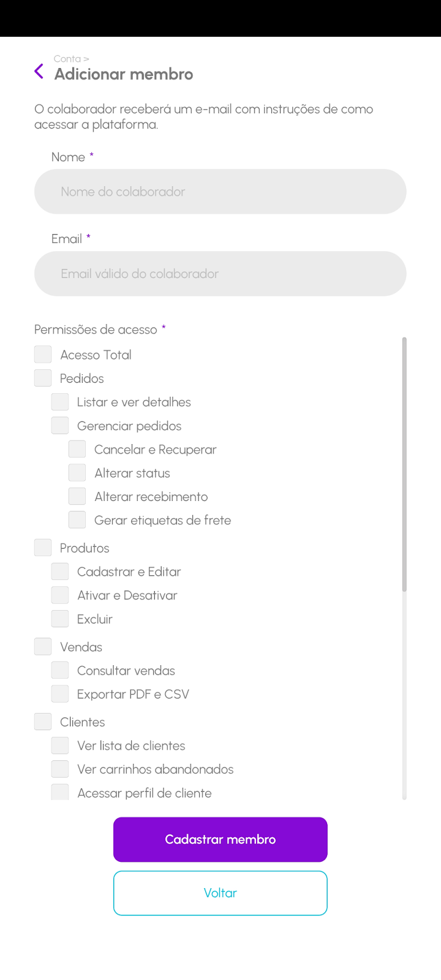This screenshot has width=441, height=980.
Task: Tick Gerar etiquetas de frete checkbox
Action: (77, 520)
